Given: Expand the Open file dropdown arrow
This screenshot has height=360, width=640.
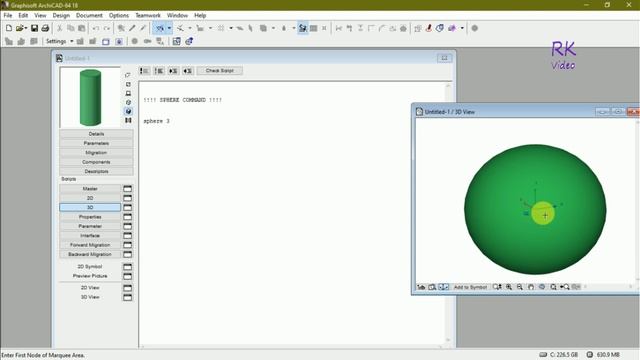Looking at the screenshot, I should point(25,28).
